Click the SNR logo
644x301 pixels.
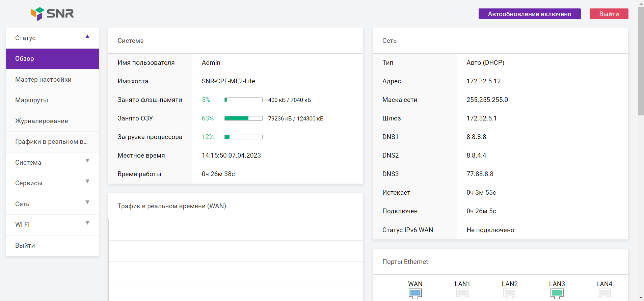tap(52, 14)
